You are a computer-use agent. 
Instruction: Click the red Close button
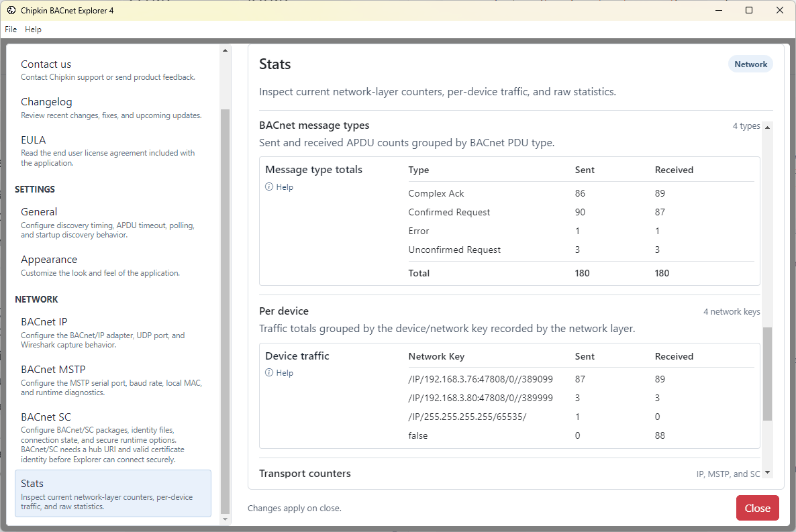point(758,508)
